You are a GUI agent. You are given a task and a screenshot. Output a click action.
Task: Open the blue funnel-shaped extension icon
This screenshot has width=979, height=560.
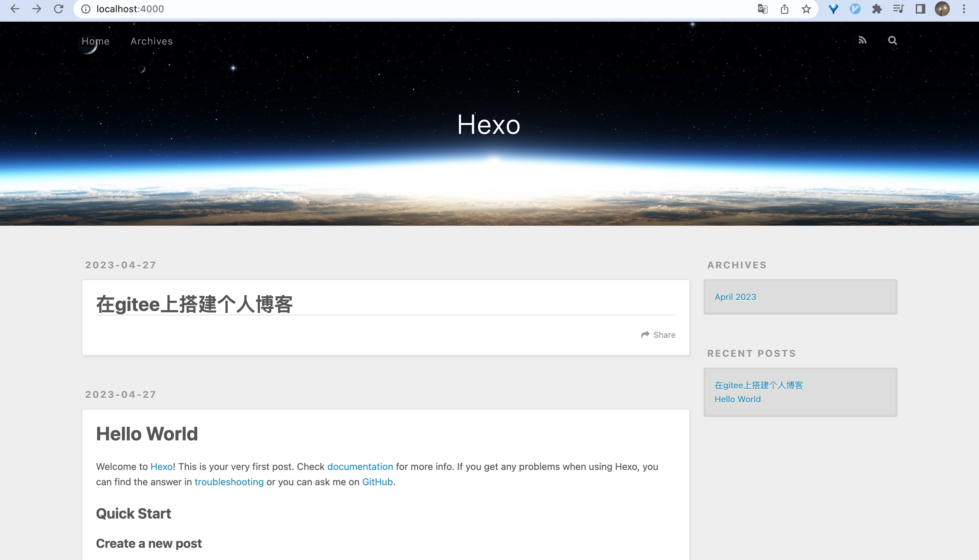coord(833,9)
